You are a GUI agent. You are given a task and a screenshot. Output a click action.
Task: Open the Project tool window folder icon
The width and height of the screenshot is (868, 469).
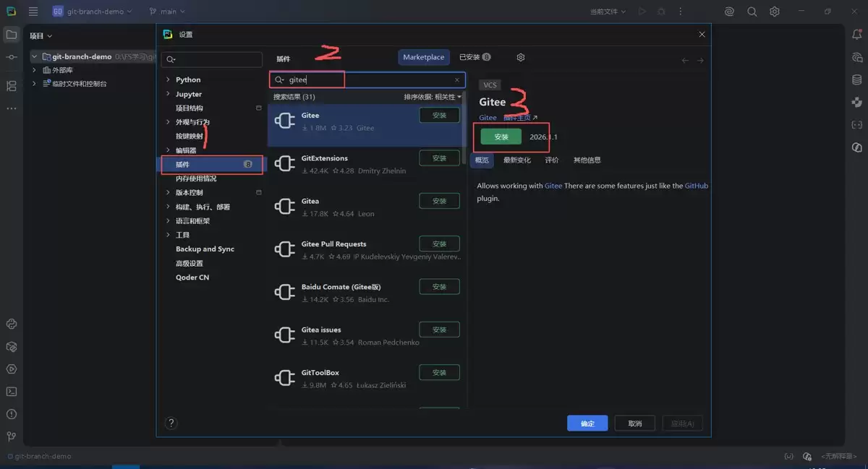11,34
